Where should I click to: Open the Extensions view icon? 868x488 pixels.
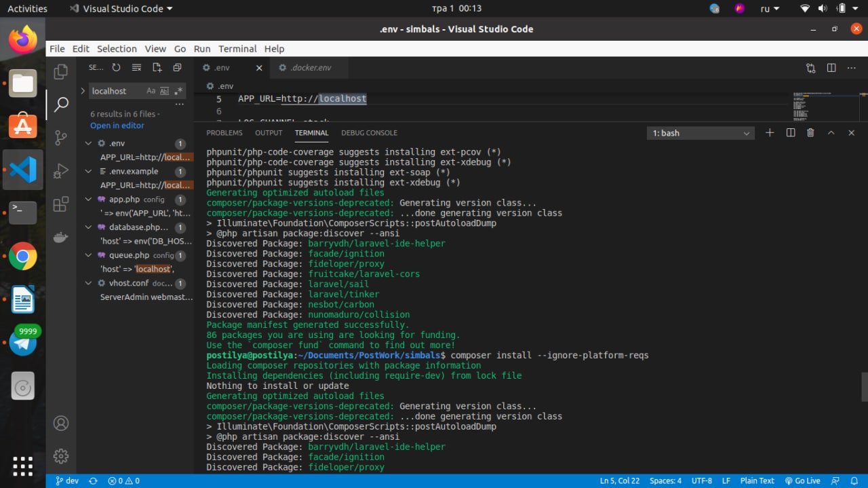(61, 204)
